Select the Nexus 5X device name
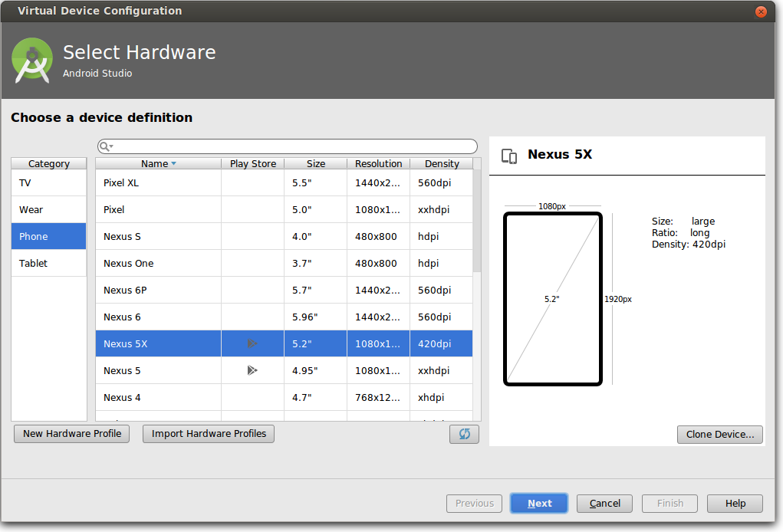Viewport: 783px width, 532px height. tap(125, 344)
